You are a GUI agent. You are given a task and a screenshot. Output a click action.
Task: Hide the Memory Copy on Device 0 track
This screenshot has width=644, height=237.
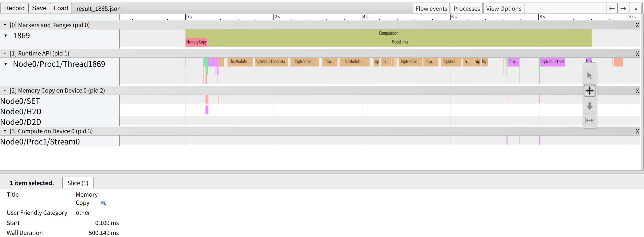[637, 91]
